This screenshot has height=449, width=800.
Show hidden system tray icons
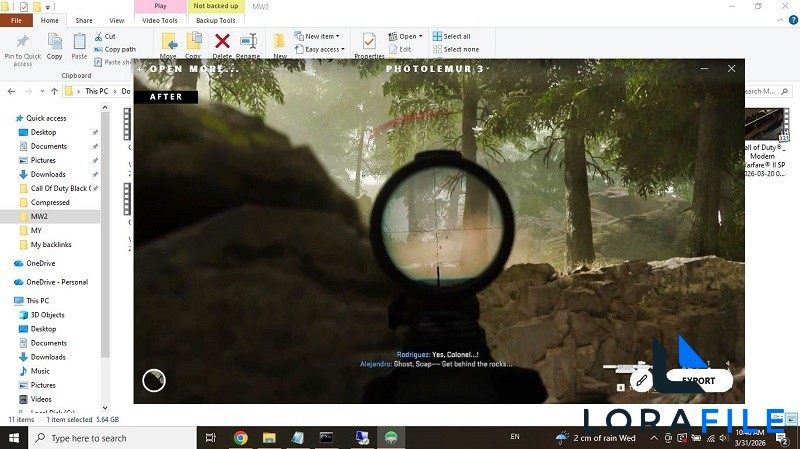[x=654, y=438]
